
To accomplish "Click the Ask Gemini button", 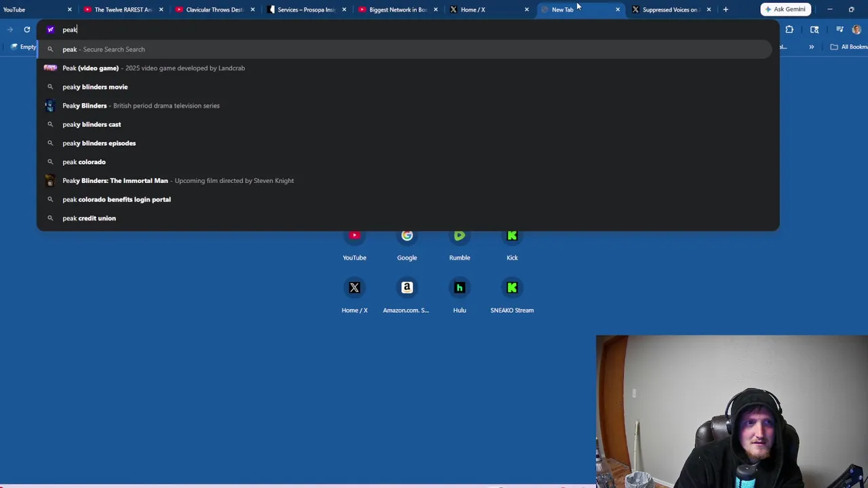I will [x=786, y=9].
